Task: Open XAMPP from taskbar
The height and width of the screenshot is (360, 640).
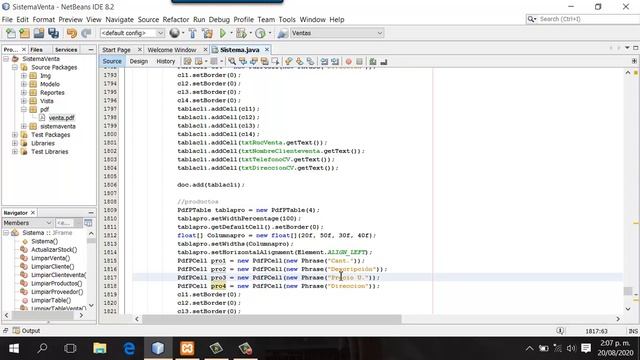Action: click(187, 348)
